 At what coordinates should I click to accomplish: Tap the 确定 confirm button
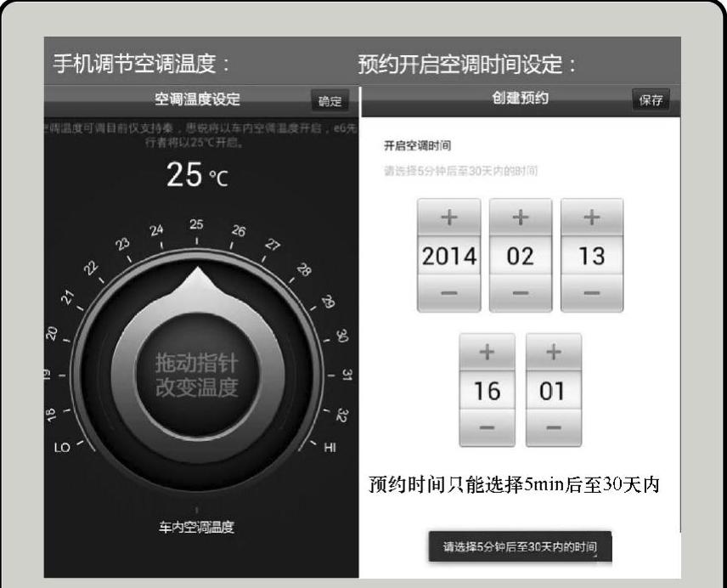point(330,101)
